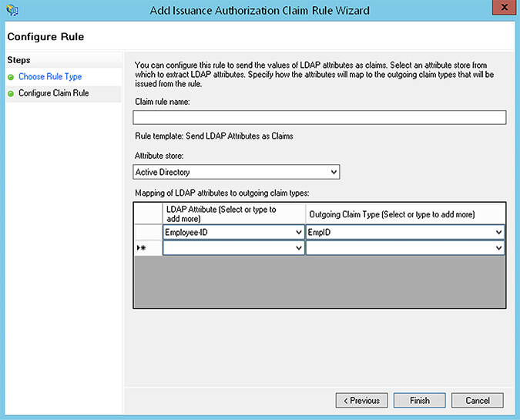Click the Finish button
The height and width of the screenshot is (420, 520).
(420, 401)
